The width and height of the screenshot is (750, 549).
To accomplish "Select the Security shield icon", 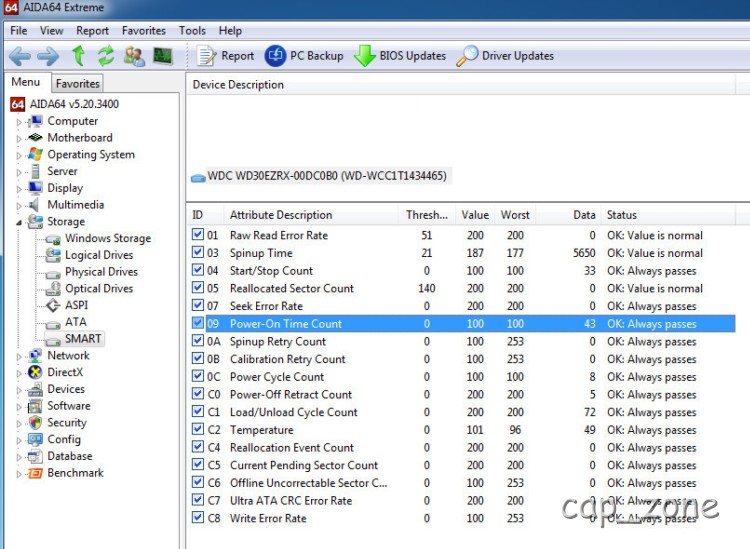I will click(x=35, y=423).
